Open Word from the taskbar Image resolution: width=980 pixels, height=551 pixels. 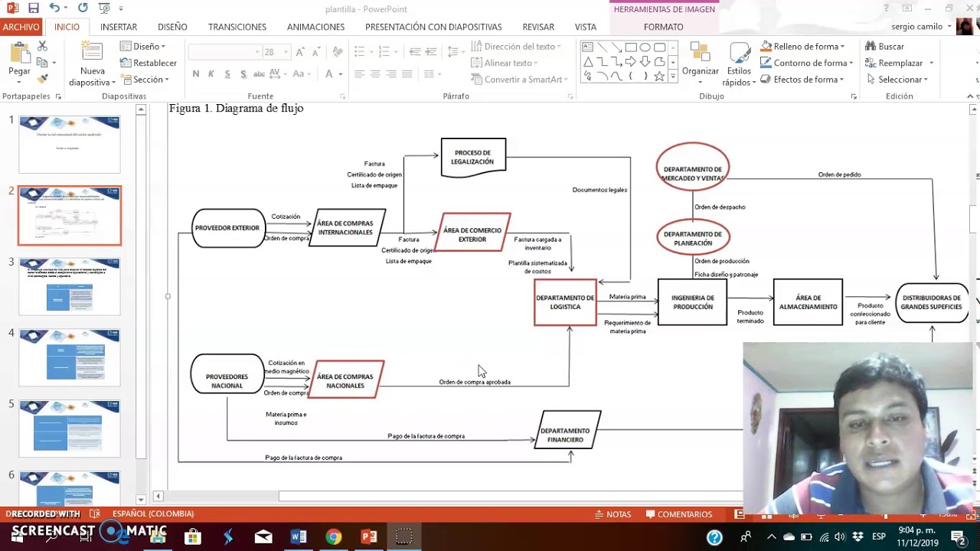[x=299, y=537]
